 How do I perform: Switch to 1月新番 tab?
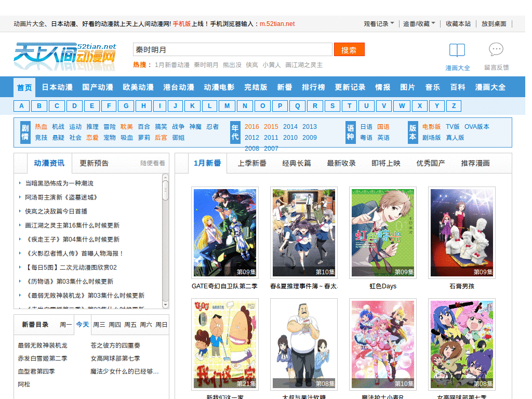[x=207, y=163]
